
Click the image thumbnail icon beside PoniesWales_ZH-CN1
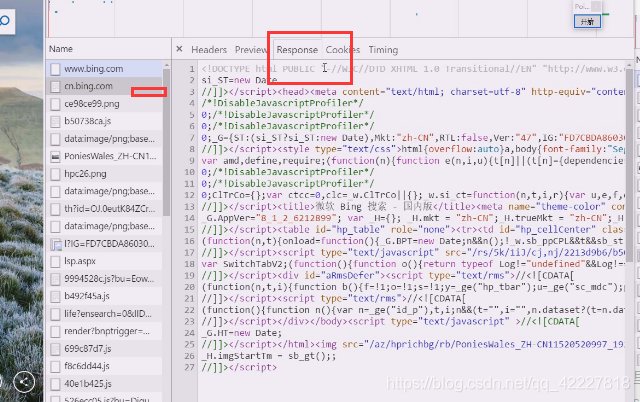click(x=55, y=157)
